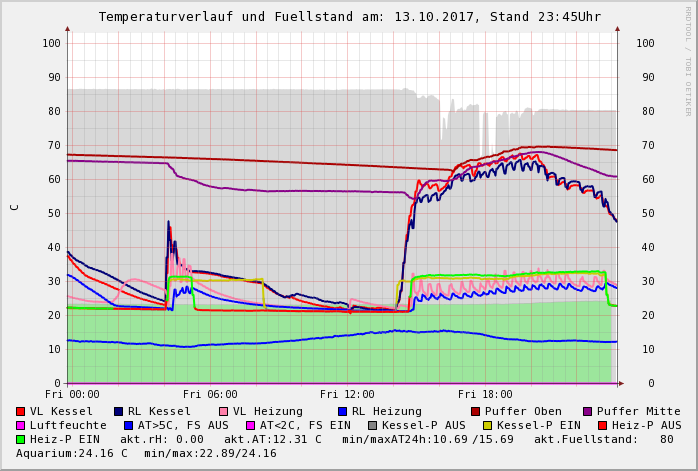Click the 'akt.AT:12.31 C' value
This screenshot has width=698, height=471.
(x=272, y=439)
